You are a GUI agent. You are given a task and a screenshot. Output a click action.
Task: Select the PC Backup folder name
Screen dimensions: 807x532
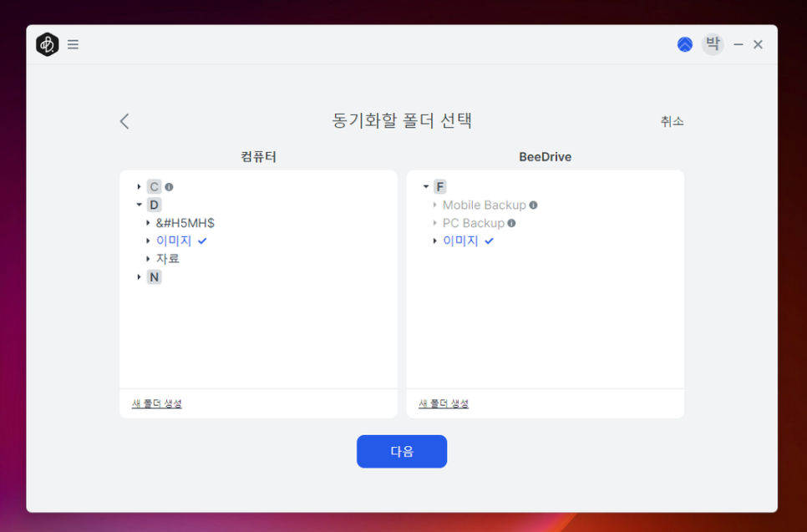pyautogui.click(x=474, y=223)
